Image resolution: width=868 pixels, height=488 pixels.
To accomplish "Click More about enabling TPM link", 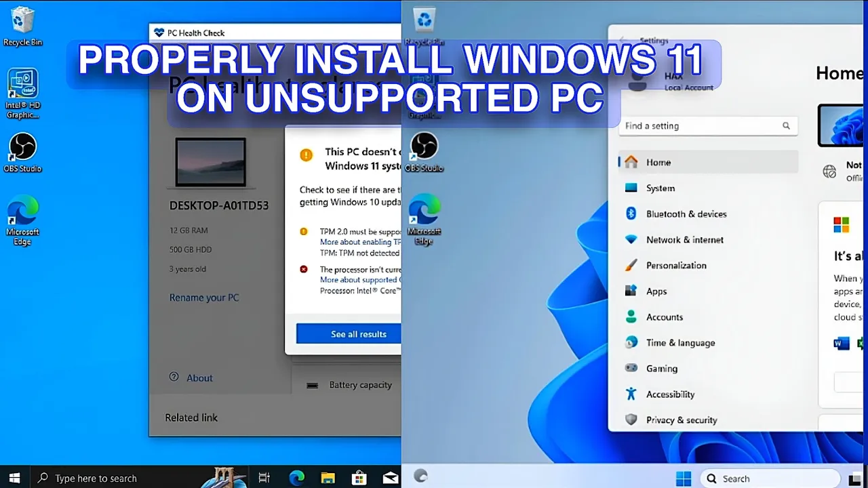I will coord(360,242).
